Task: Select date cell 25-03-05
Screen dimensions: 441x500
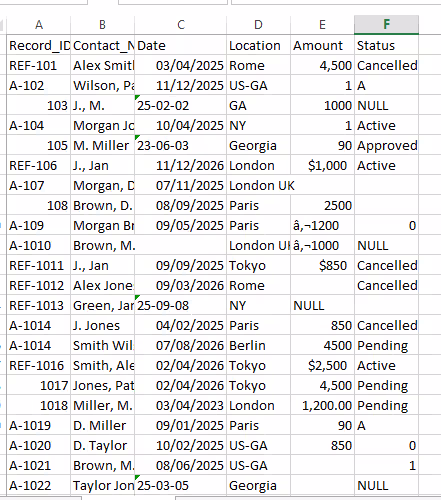Action: (x=181, y=485)
